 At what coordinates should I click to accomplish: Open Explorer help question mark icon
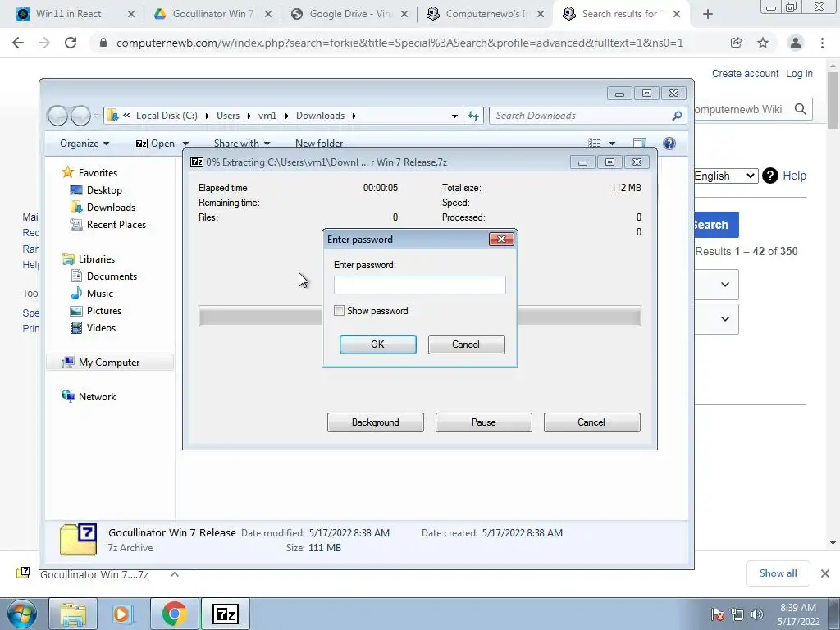coord(669,143)
